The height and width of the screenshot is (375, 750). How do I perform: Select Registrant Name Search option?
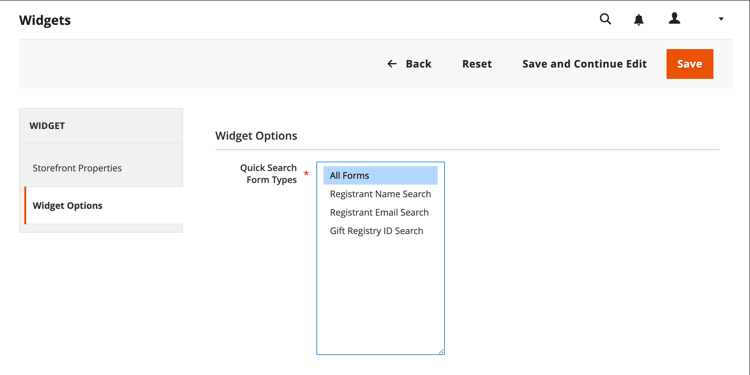pos(380,194)
